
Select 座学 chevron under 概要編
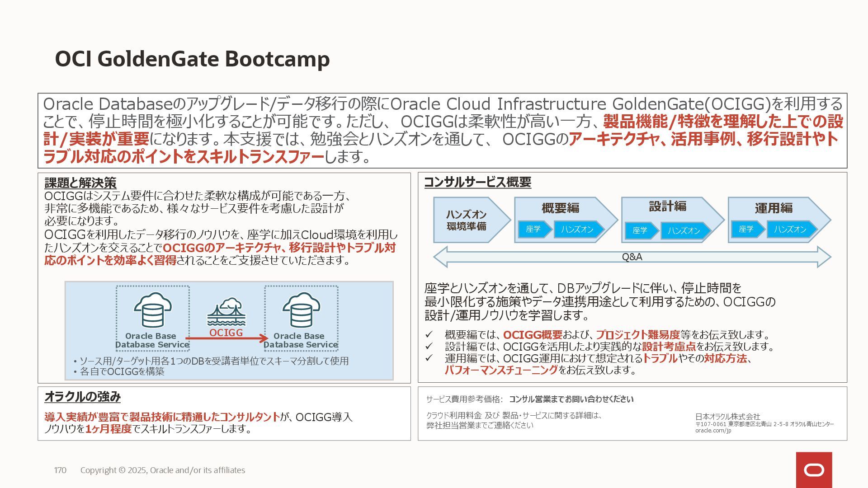click(534, 230)
